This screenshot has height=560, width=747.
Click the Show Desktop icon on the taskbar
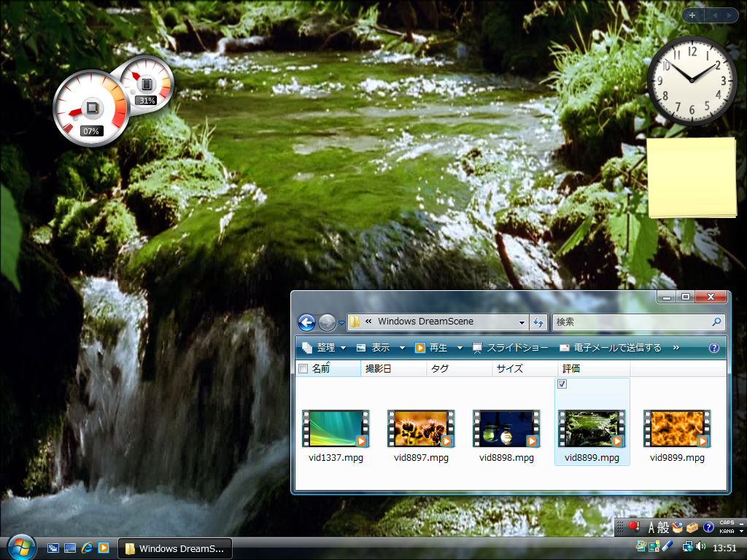(x=69, y=548)
